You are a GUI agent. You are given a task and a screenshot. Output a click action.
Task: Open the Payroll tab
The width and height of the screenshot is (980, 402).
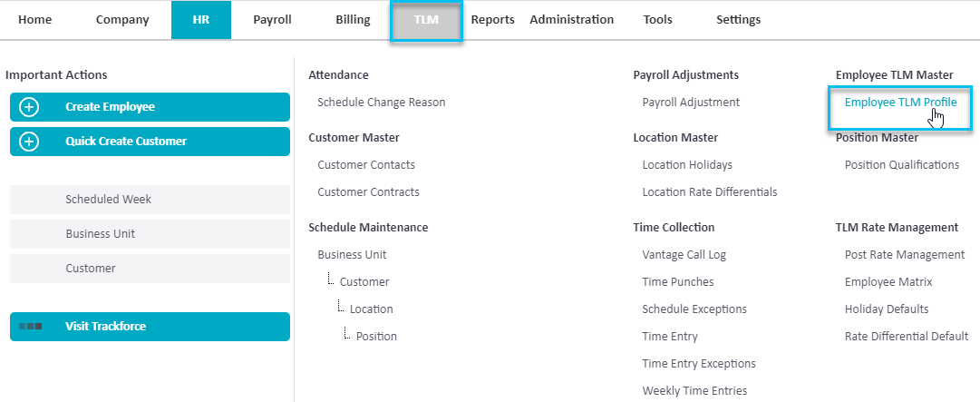pos(273,19)
